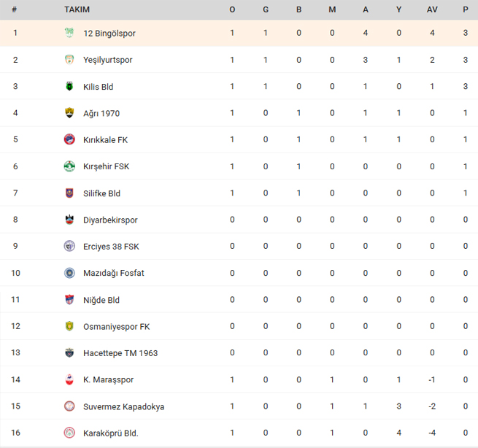Image resolution: width=478 pixels, height=448 pixels.
Task: Open the K. Maraşspor team name
Action: click(109, 379)
